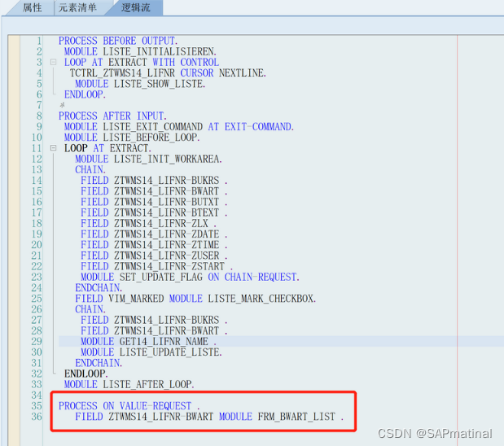This screenshot has width=504, height=446.
Task: Click MODULE LISTE_INIT_WORKAREA line
Action: point(148,159)
